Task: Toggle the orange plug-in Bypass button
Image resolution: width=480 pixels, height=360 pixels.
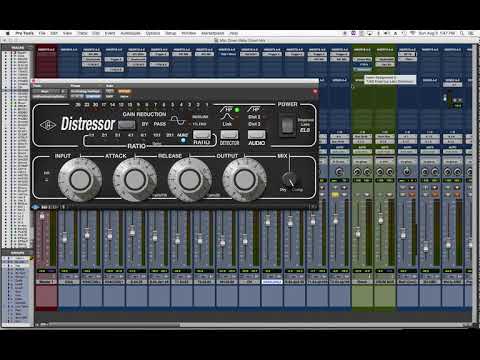Action: click(124, 91)
